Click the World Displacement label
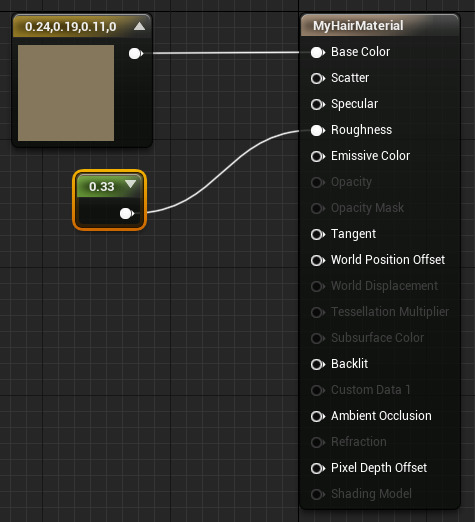The height and width of the screenshot is (522, 475). click(384, 286)
